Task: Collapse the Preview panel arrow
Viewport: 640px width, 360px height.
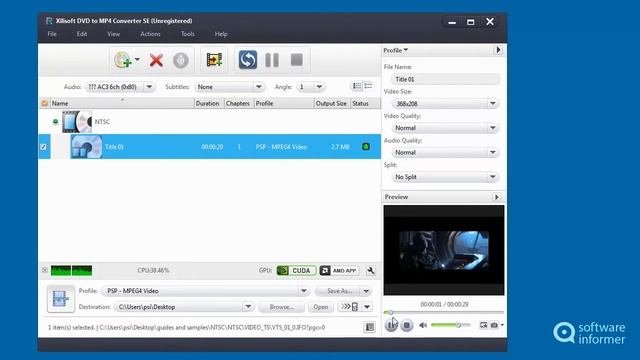Action: (496, 197)
